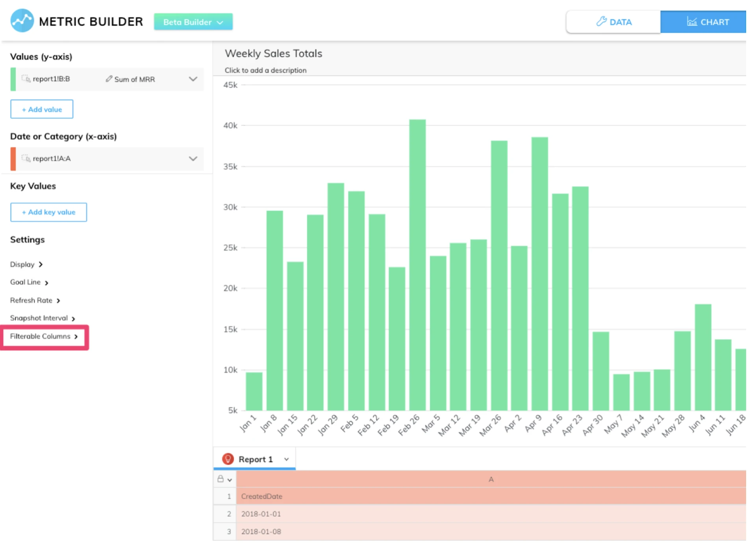Select column A header in the data table
This screenshot has width=756, height=543.
pos(491,479)
